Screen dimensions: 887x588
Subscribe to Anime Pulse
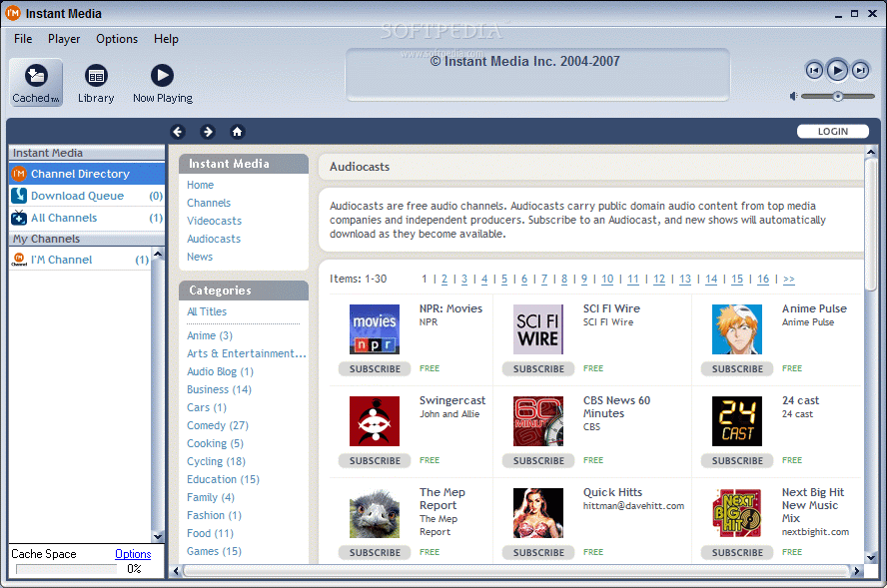pyautogui.click(x=737, y=369)
